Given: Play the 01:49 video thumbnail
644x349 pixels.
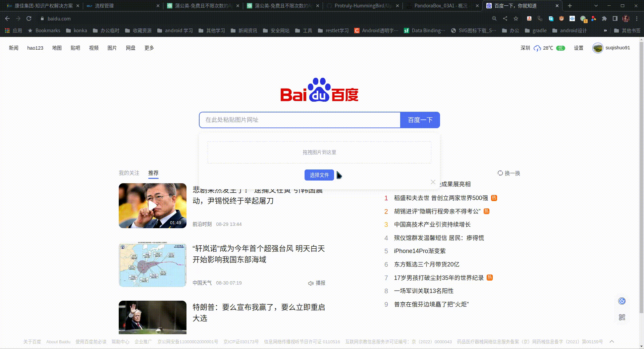Looking at the screenshot, I should pyautogui.click(x=153, y=206).
